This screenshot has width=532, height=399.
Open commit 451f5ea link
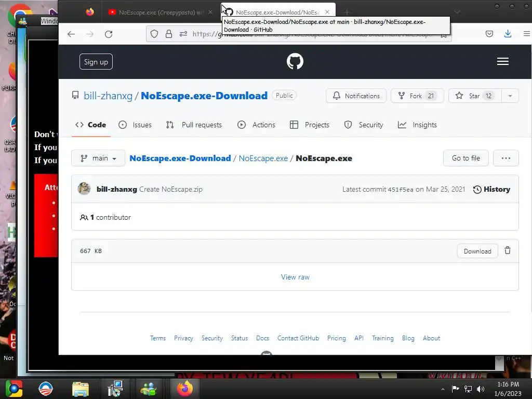[x=401, y=189]
